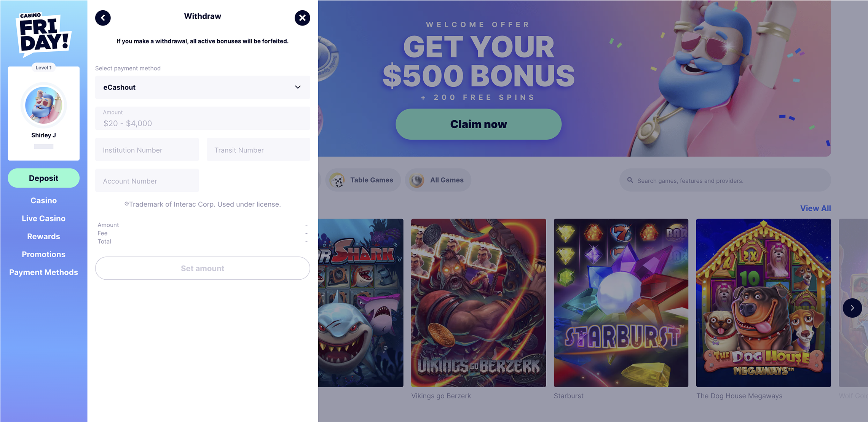Open the Casino menu item
The image size is (868, 422).
click(44, 201)
